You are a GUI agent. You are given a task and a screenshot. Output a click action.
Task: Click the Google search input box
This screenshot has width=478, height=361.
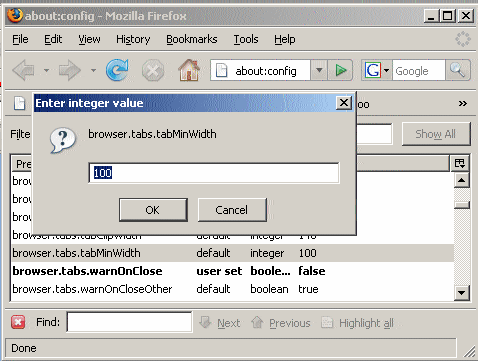(x=419, y=70)
